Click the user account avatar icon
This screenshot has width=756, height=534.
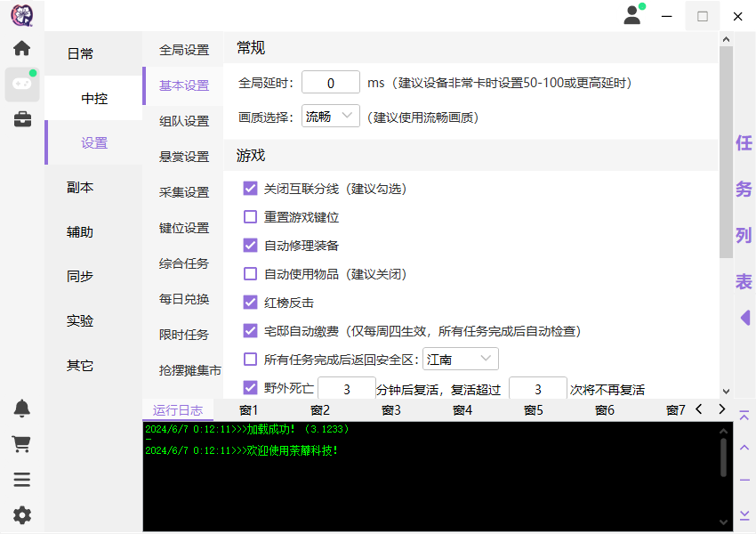632,15
